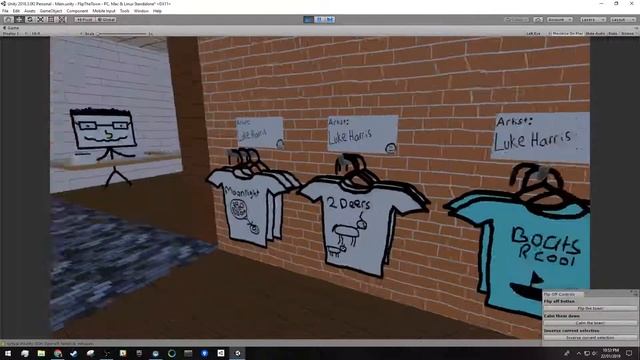Open the File menu
Viewport: 640px width, 360px height.
(5, 11)
